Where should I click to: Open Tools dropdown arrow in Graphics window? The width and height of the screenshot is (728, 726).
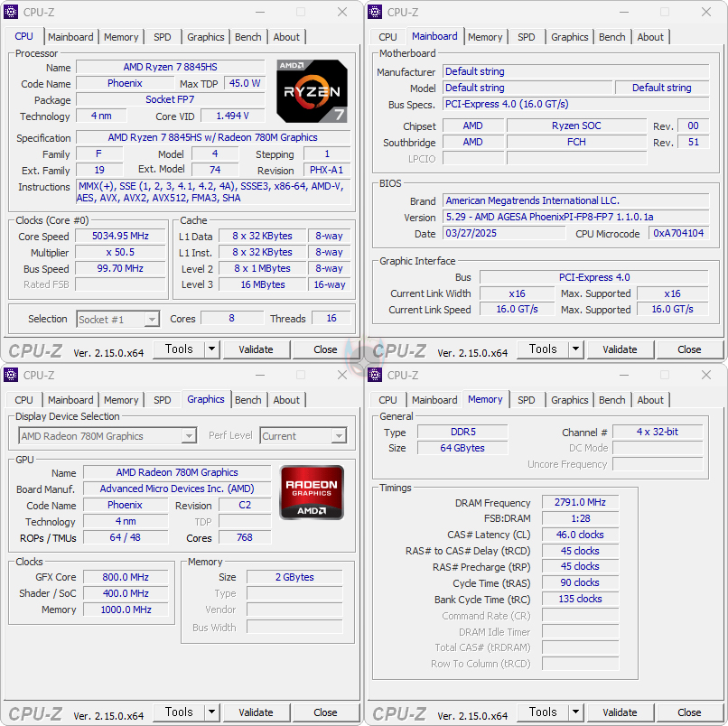click(x=211, y=712)
